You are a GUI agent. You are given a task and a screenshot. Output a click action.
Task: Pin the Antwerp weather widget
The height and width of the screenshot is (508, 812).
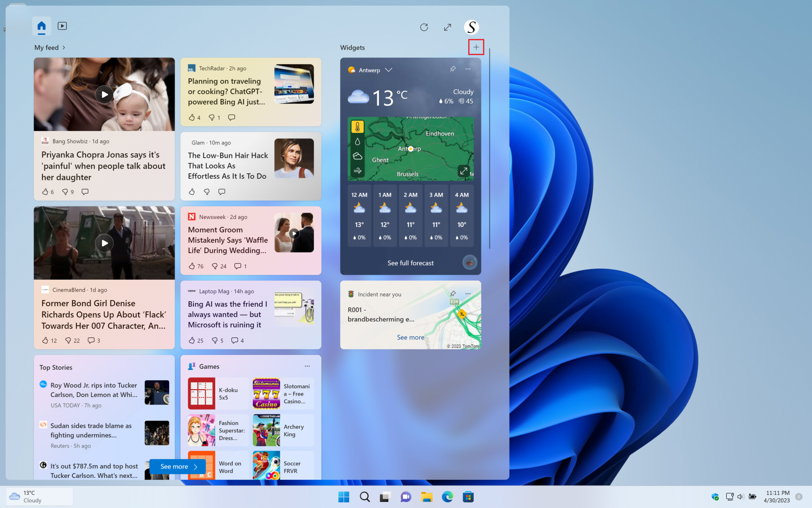point(453,69)
